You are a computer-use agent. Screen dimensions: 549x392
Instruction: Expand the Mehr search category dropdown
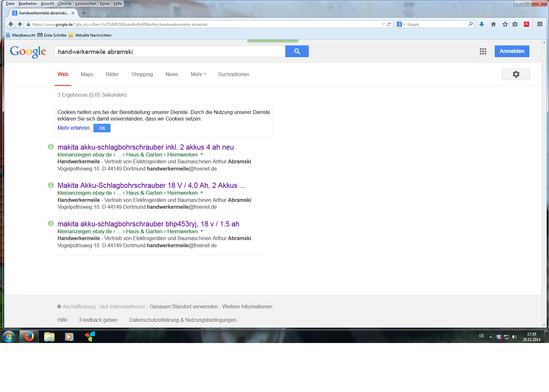[x=198, y=74]
